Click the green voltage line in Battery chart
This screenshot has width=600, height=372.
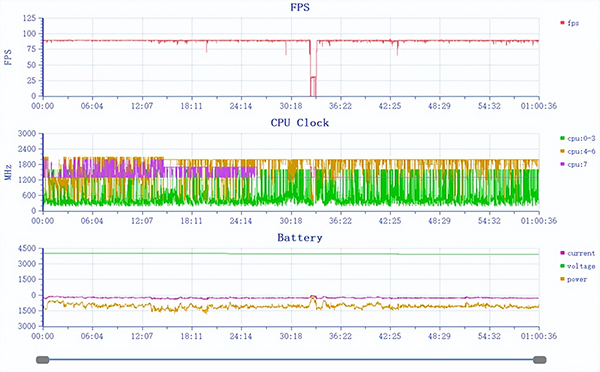pyautogui.click(x=291, y=254)
